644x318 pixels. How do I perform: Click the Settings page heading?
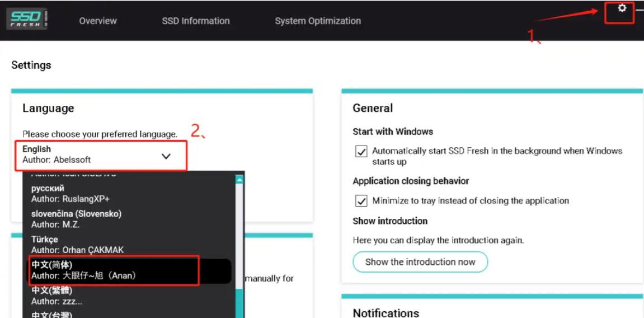tap(31, 66)
